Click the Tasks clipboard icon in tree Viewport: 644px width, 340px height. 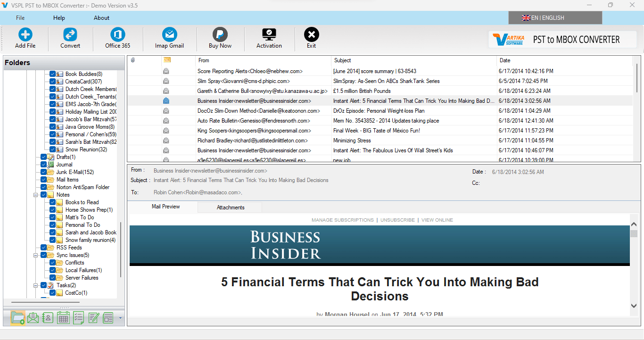coord(51,285)
